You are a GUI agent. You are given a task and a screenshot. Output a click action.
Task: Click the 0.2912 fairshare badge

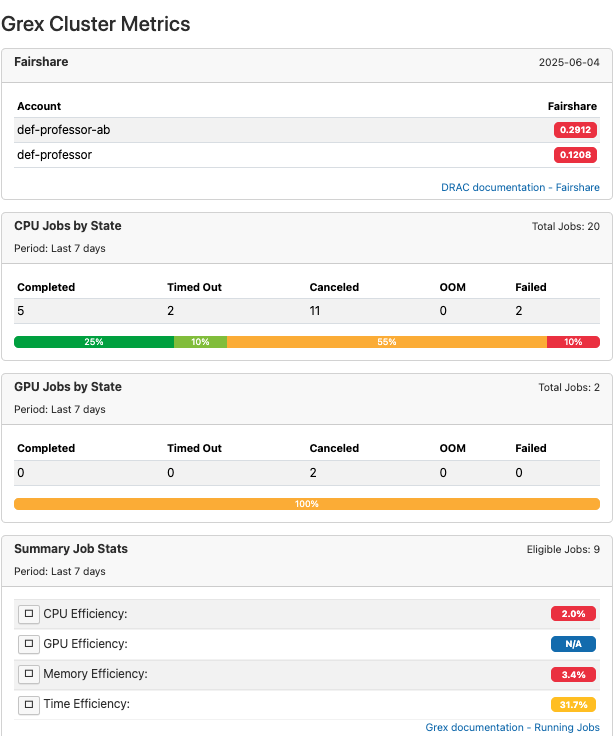click(575, 130)
